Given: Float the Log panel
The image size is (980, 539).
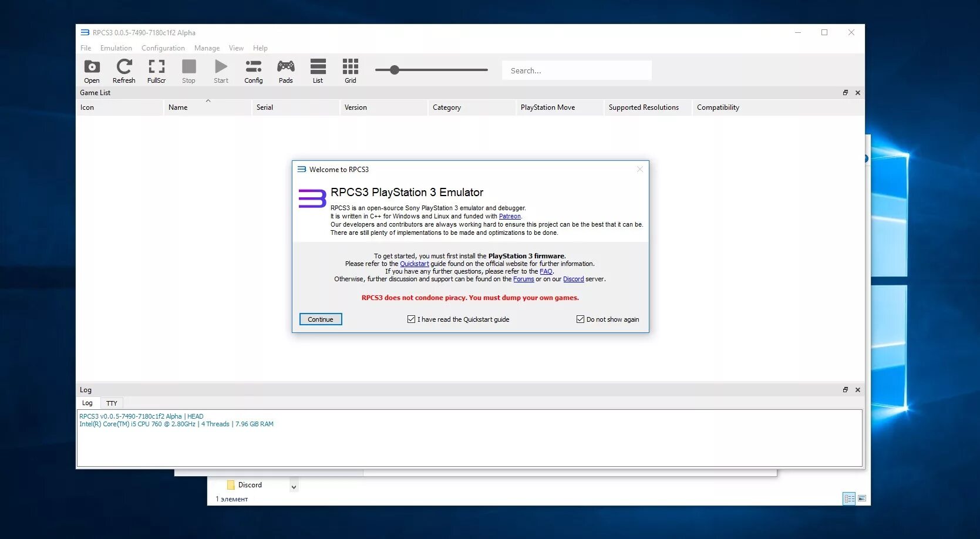Looking at the screenshot, I should pos(846,390).
